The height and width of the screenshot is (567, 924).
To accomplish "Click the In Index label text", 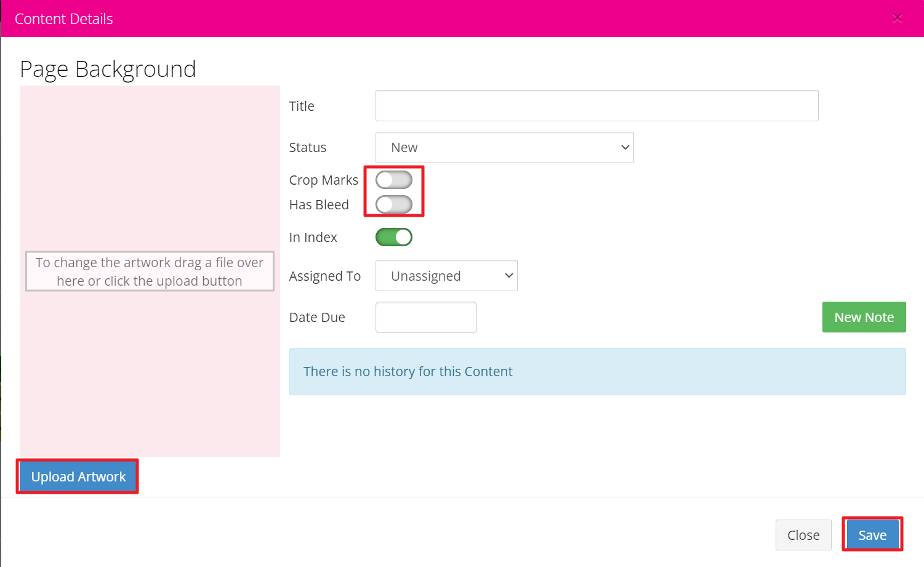I will click(313, 238).
